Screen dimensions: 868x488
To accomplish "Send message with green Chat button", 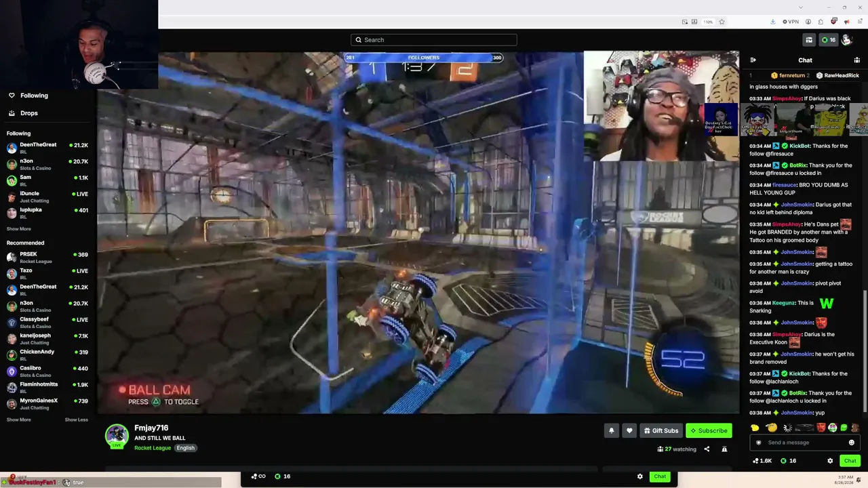I will (x=850, y=461).
